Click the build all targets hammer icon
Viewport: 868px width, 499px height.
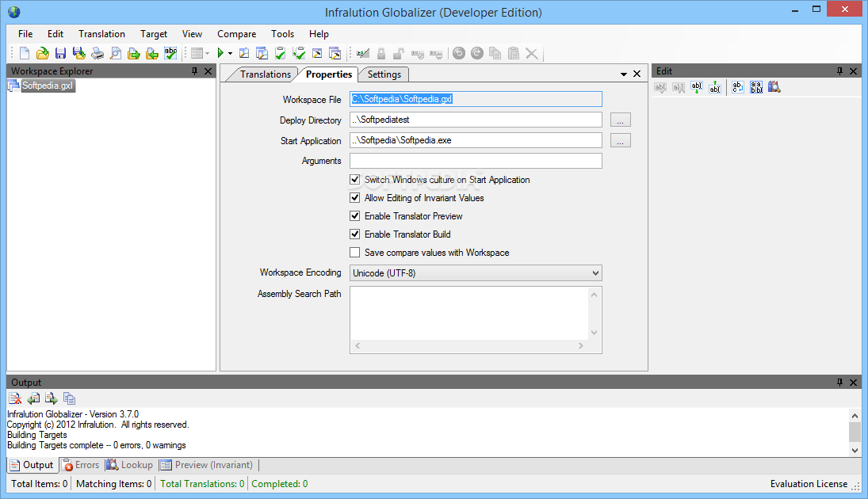tap(335, 53)
